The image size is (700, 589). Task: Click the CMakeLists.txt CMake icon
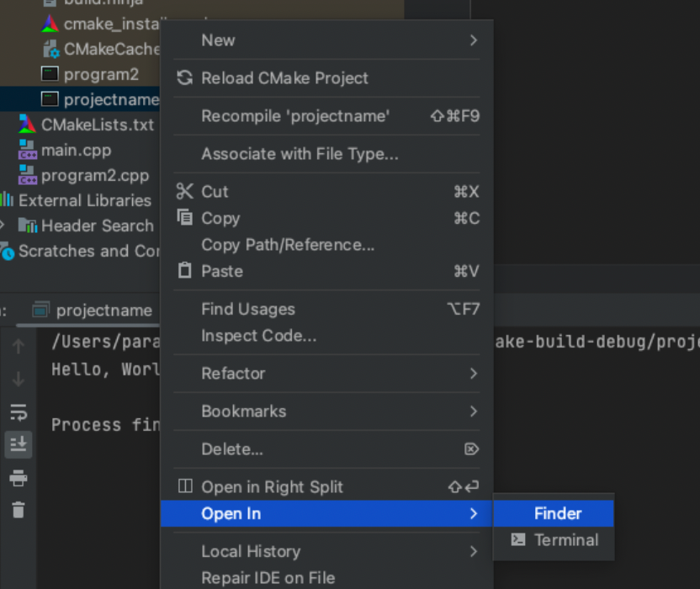click(27, 125)
